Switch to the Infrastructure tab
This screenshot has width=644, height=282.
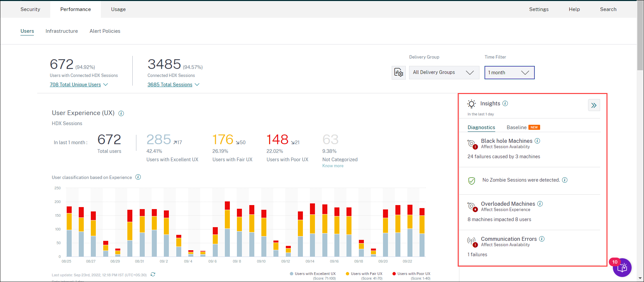click(x=62, y=31)
